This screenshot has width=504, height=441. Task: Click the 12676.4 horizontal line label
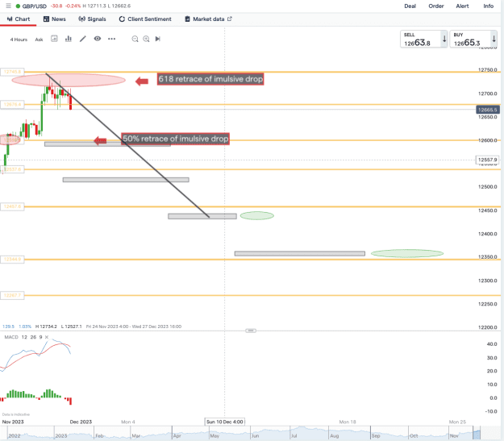point(12,105)
